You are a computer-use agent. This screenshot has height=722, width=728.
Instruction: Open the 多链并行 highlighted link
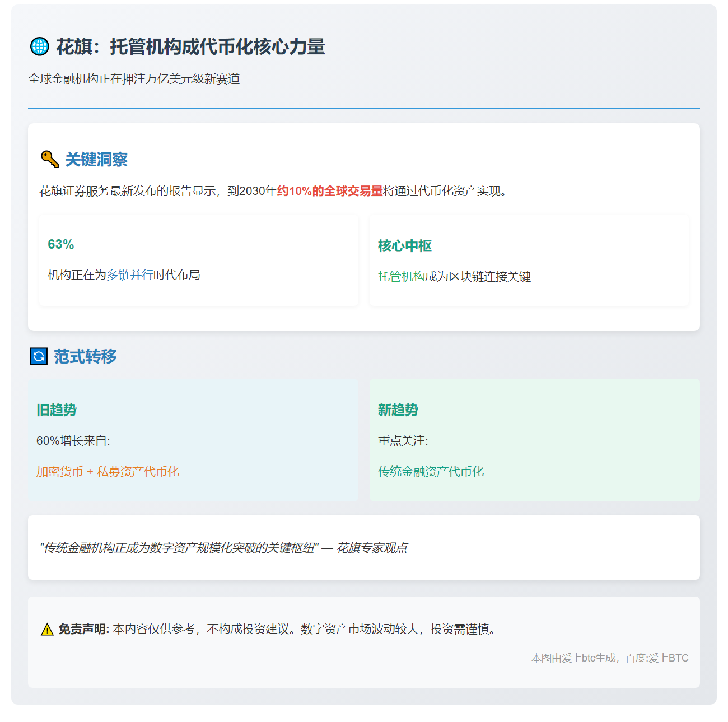click(130, 274)
